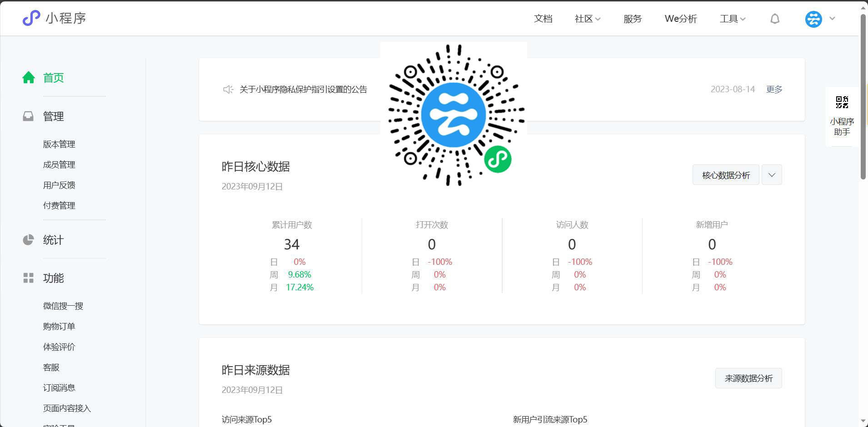Click the 打开次数 label

coord(432,224)
